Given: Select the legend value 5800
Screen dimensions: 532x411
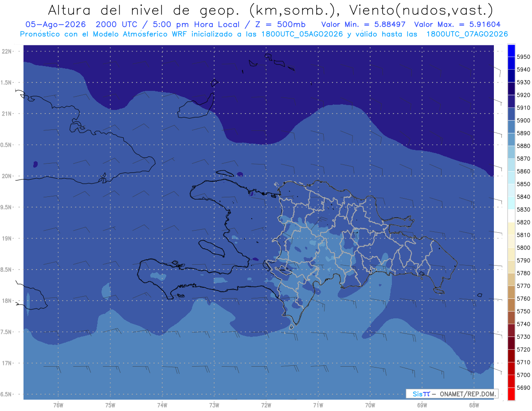Looking at the screenshot, I should coord(523,247).
